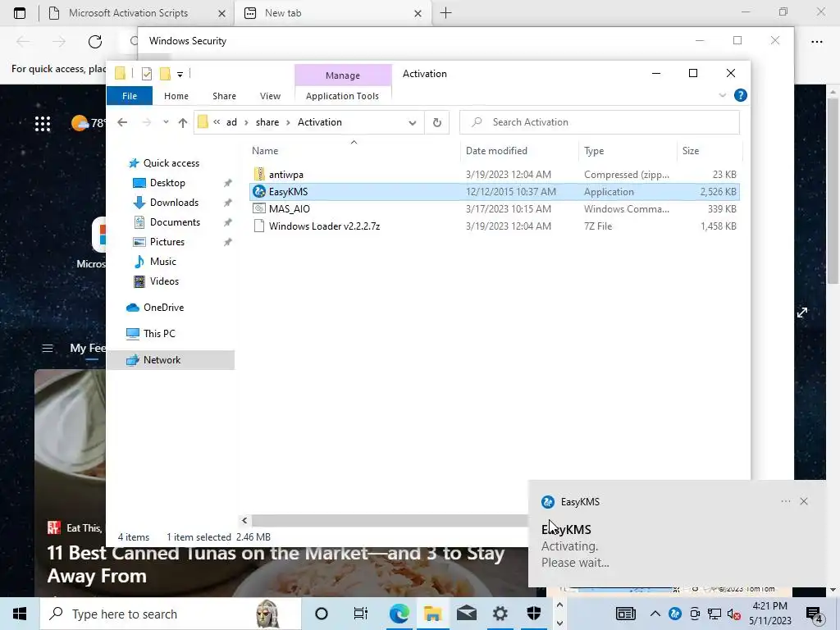Switch to Microsoft Edge on taskbar
840x630 pixels.
(399, 614)
